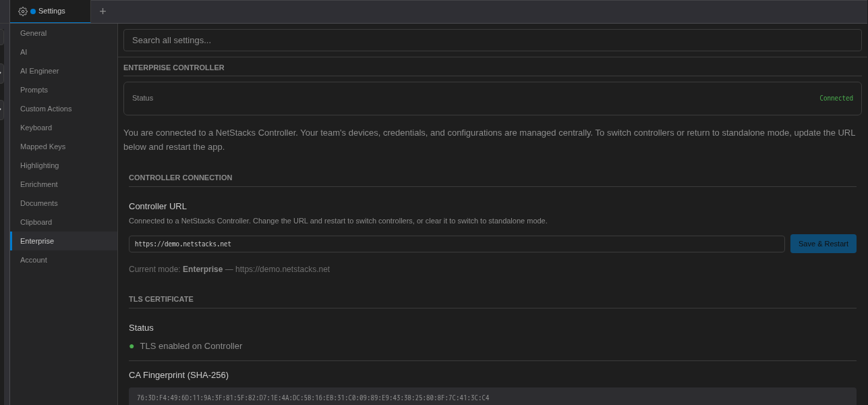Show Documents settings
Viewport: 868px width, 405px height.
[64, 203]
